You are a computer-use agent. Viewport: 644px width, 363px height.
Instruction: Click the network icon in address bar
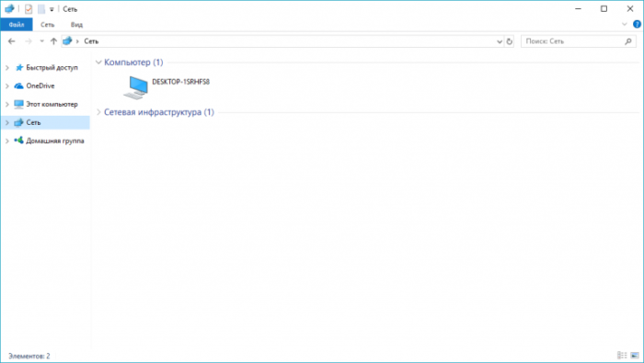point(67,41)
